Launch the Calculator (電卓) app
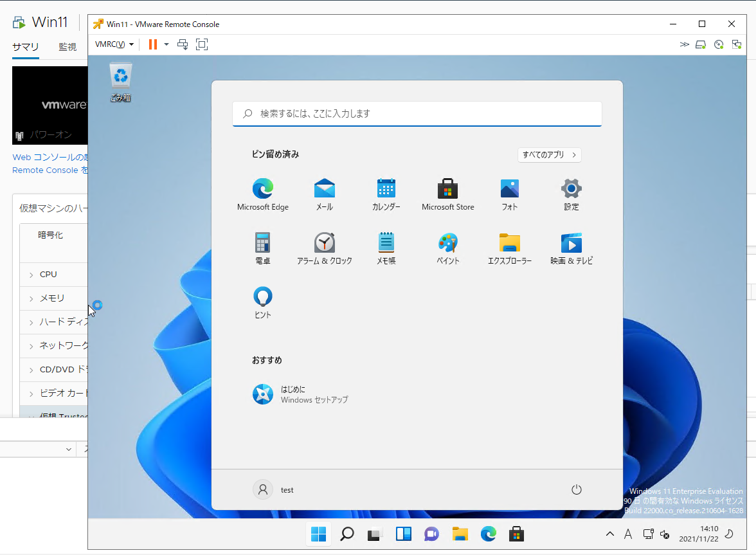The height and width of the screenshot is (555, 756). [x=263, y=248]
